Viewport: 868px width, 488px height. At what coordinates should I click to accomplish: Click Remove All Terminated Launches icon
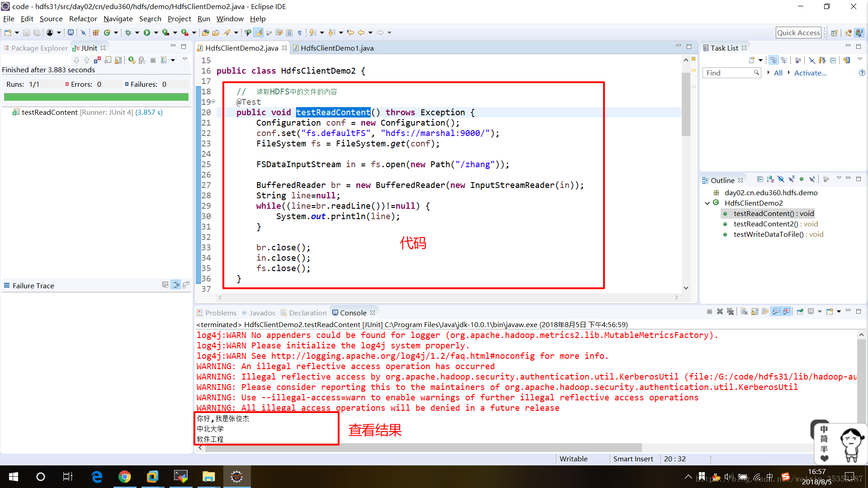click(730, 311)
